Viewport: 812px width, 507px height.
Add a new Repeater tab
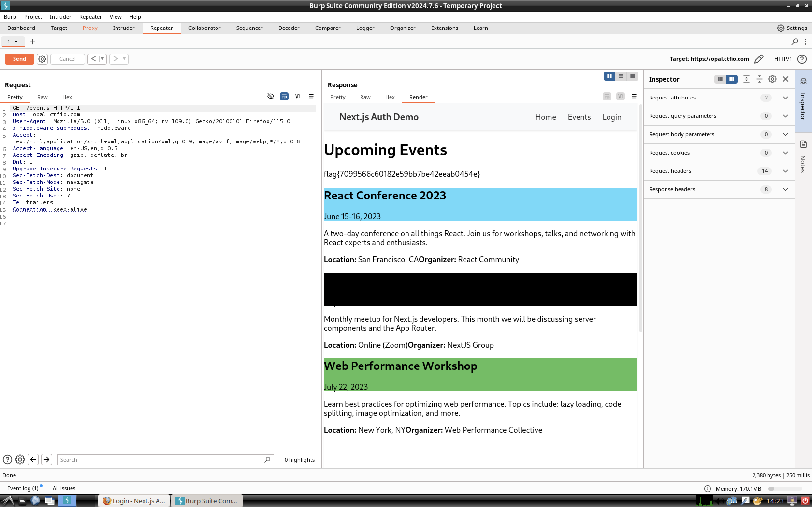click(33, 42)
